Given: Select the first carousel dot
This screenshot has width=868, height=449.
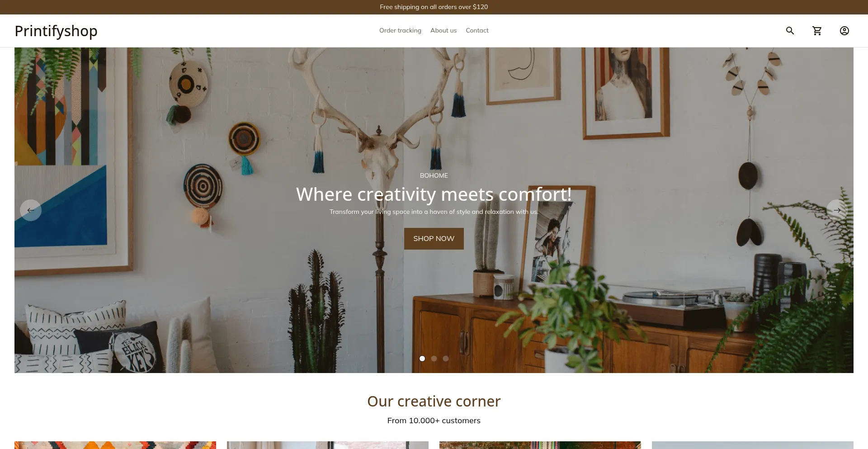Looking at the screenshot, I should [422, 359].
